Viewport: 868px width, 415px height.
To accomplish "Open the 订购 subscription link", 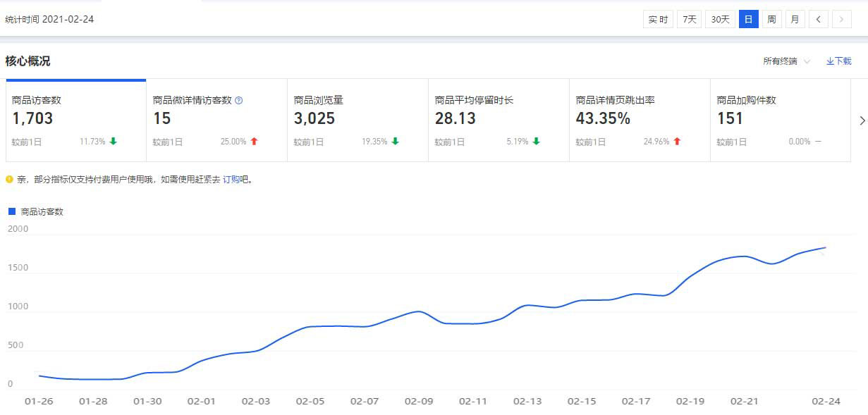I will (x=231, y=180).
